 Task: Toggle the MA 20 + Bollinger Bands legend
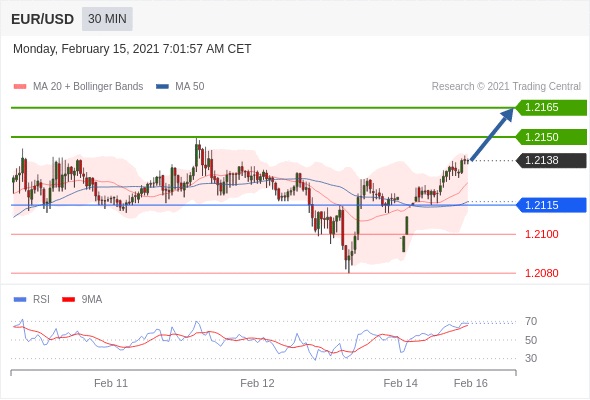(x=88, y=87)
